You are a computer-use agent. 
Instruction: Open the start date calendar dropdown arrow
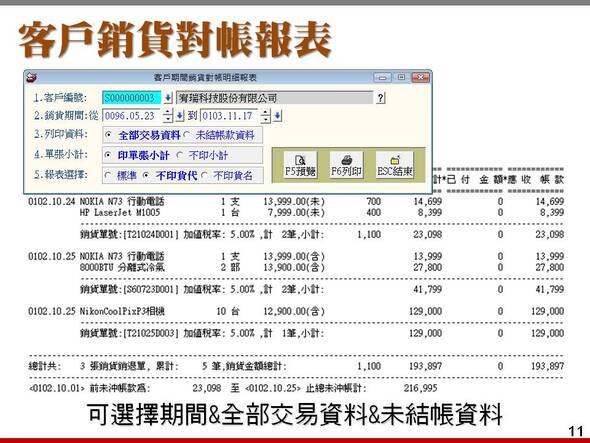180,116
